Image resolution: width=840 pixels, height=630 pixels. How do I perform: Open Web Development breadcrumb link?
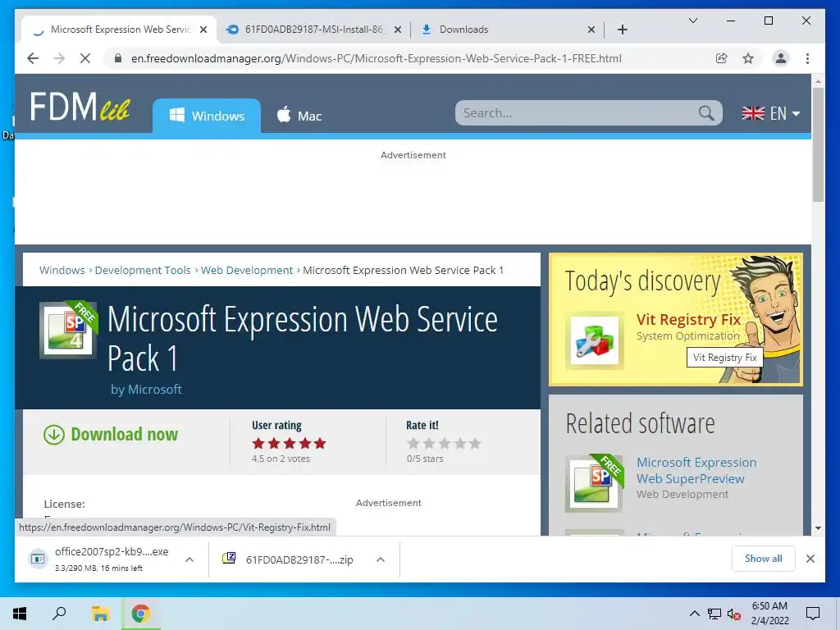pos(247,270)
